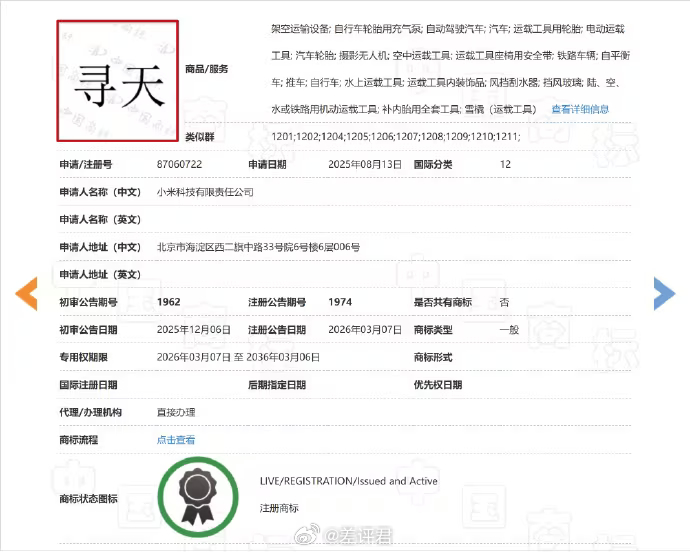This screenshot has width=690, height=553.
Task: Select application number 87060722
Action: 180,165
